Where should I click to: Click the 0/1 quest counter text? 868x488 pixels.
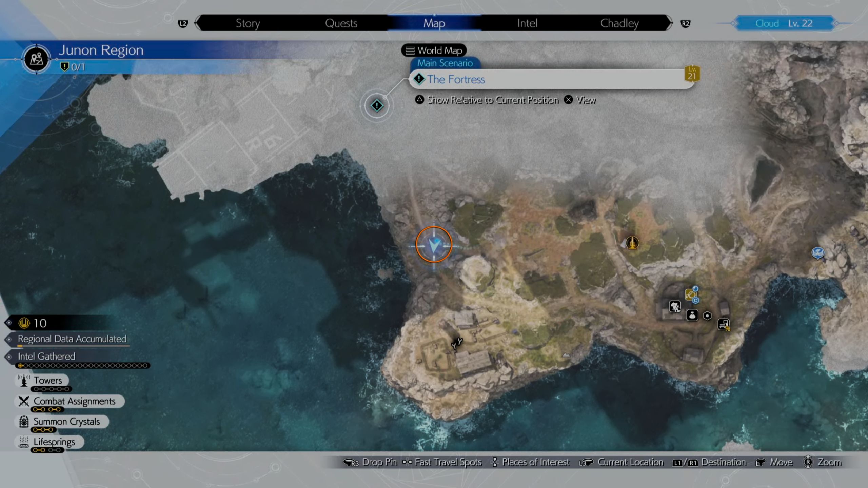click(78, 67)
